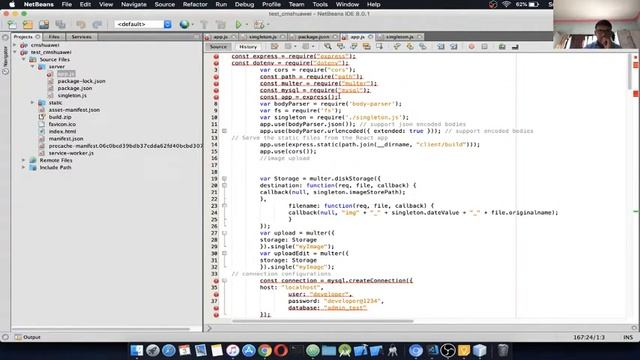Toggle the Source view button
The height and width of the screenshot is (360, 640).
point(218,47)
